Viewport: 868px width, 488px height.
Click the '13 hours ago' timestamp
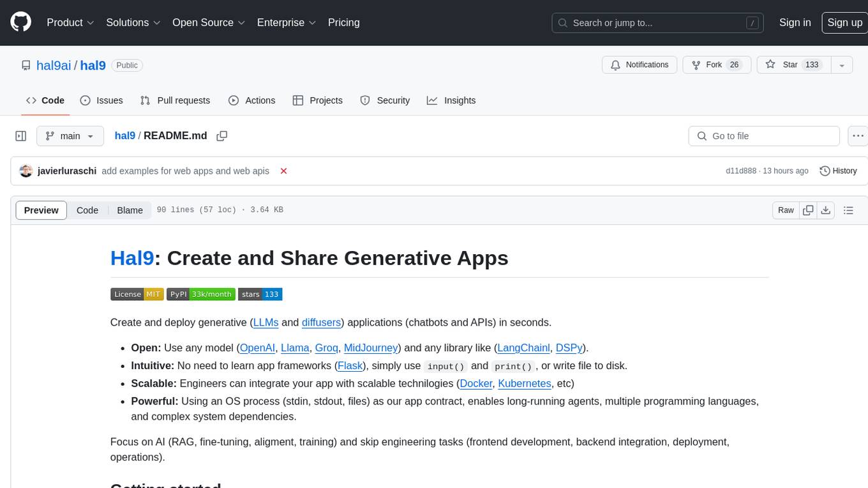click(x=786, y=171)
